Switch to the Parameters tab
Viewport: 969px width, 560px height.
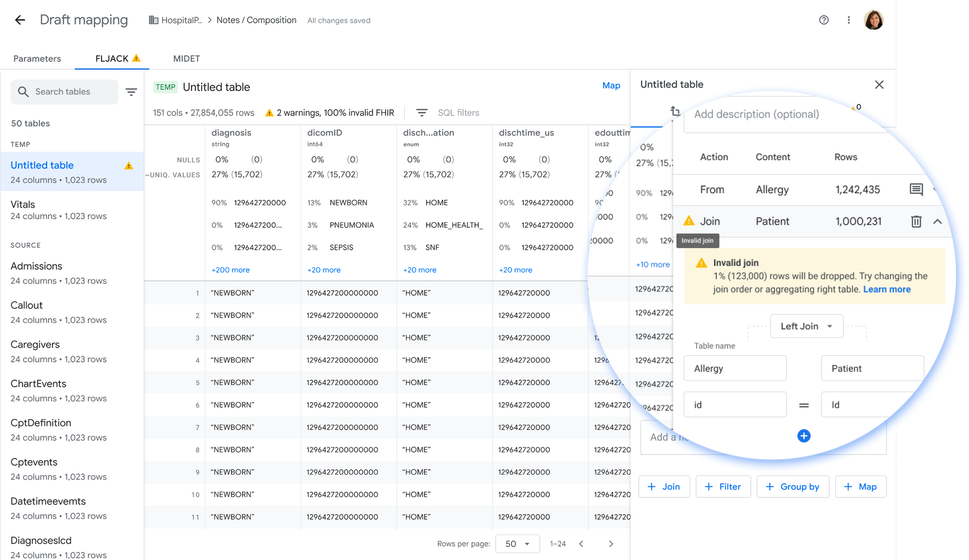tap(37, 59)
